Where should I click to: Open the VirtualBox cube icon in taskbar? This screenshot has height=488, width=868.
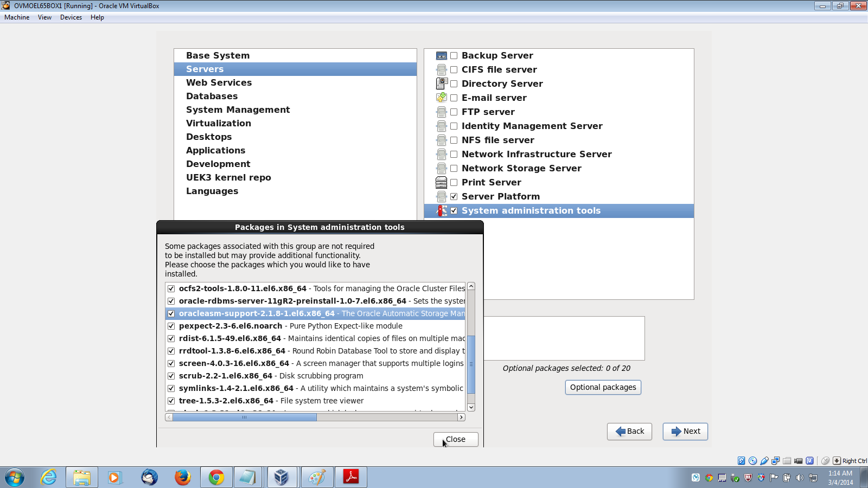pyautogui.click(x=281, y=477)
